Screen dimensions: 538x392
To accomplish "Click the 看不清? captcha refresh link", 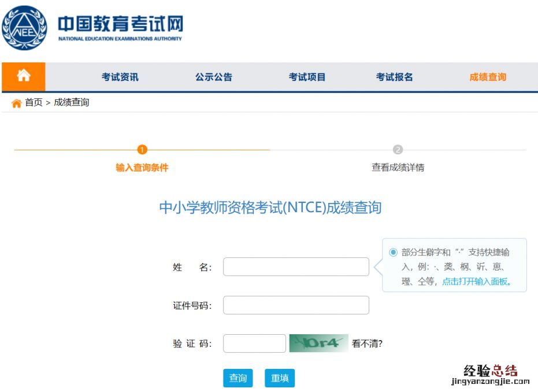I will 367,343.
